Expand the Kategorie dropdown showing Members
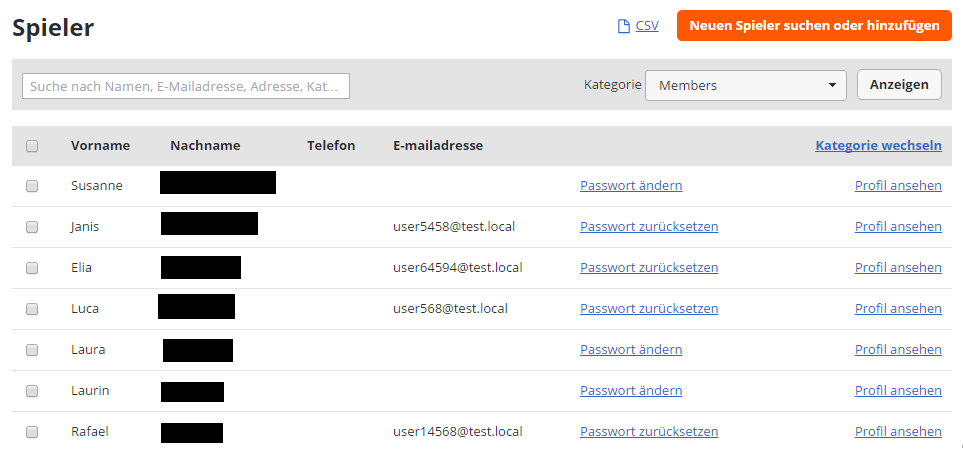Viewport: 963px width, 455px height. pyautogui.click(x=746, y=85)
